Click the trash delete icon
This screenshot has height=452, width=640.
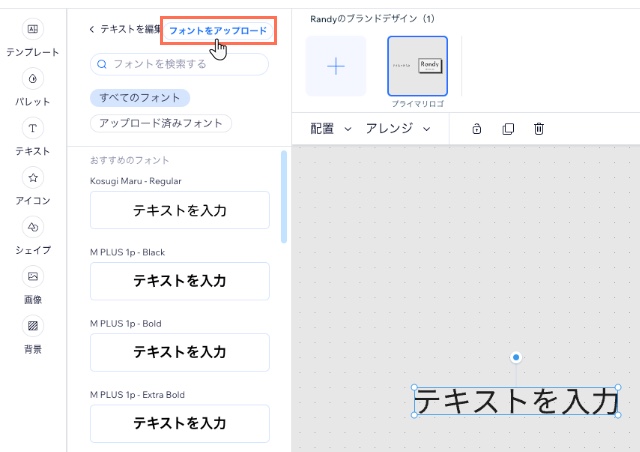tap(539, 129)
